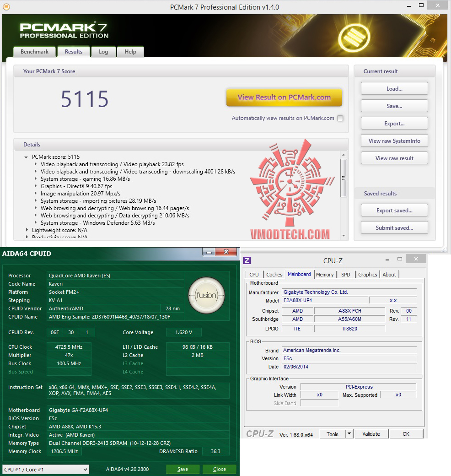Open the Help tab in PCMark
Viewport: 451px width, 476px height.
tap(130, 52)
